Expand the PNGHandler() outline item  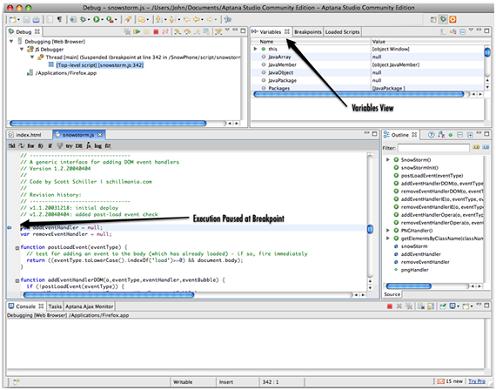388,230
